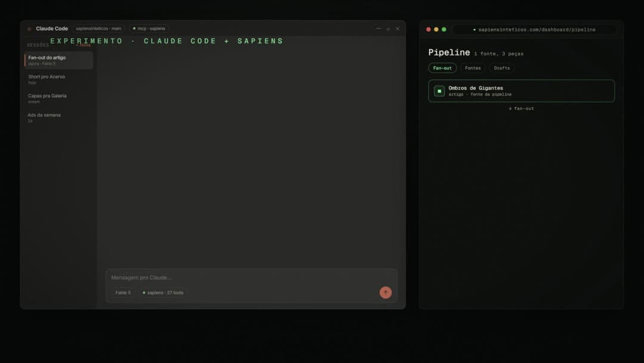The height and width of the screenshot is (363, 644).
Task: Close the browser window with the red dot
Action: 428,30
